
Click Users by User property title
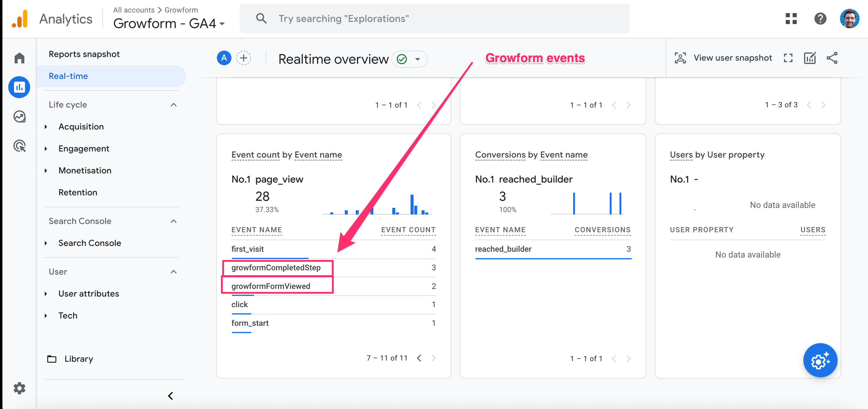coord(717,155)
